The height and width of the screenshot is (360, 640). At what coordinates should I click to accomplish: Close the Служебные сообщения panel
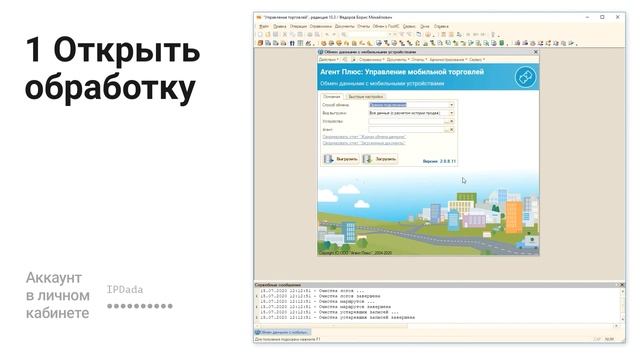pyautogui.click(x=622, y=285)
